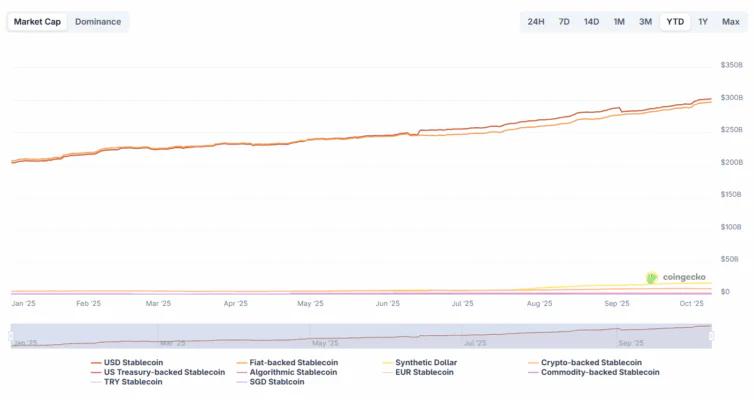
Task: Select the Market Cap tab
Action: pyautogui.click(x=38, y=21)
